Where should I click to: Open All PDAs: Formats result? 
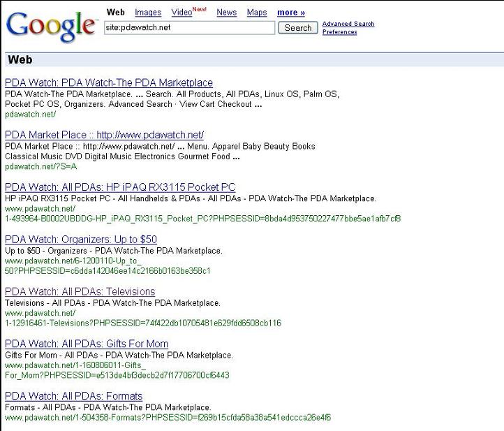coord(73,396)
